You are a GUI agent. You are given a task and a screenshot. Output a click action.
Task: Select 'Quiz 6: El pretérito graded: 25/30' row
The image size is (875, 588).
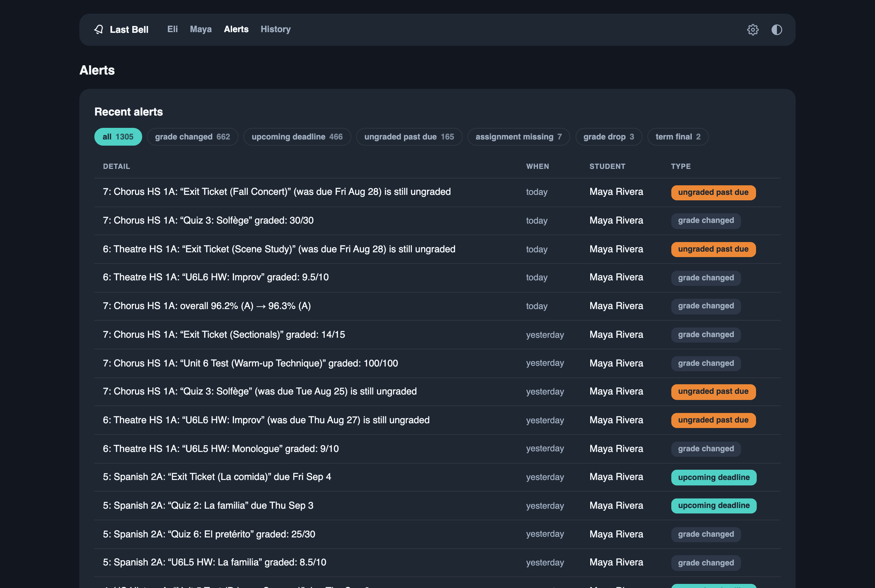(437, 534)
